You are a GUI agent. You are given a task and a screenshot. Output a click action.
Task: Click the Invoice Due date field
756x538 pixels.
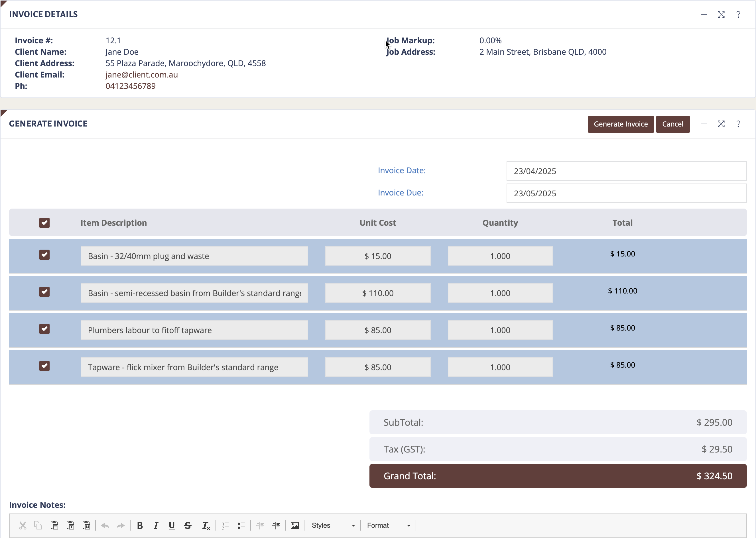(626, 193)
